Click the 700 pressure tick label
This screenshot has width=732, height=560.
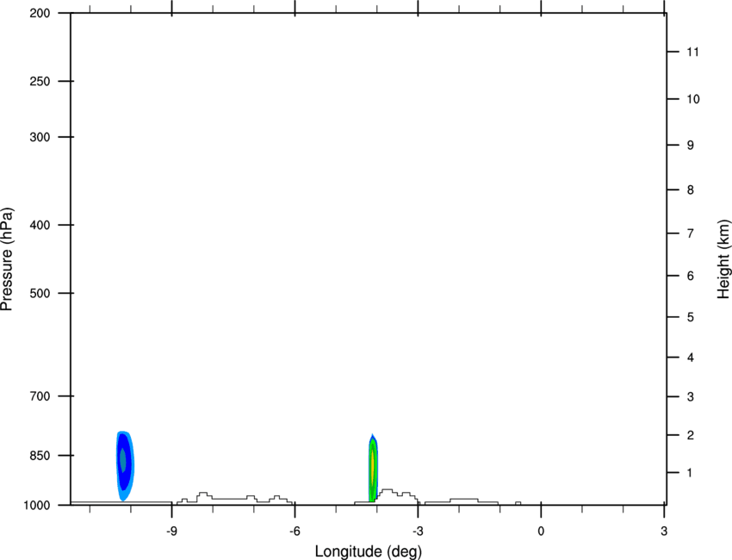coord(40,396)
